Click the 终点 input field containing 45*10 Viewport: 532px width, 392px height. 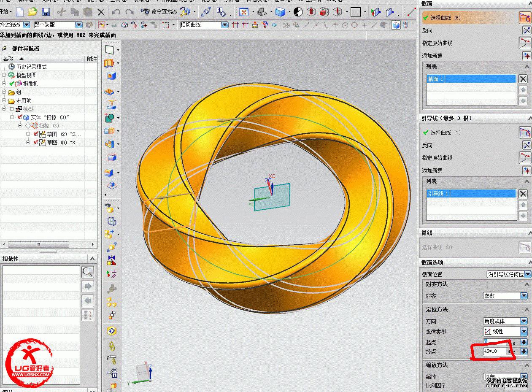pyautogui.click(x=494, y=351)
